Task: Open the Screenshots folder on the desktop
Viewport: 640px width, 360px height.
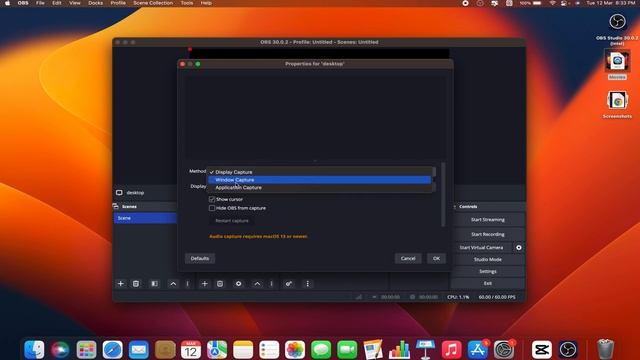Action: tap(617, 100)
